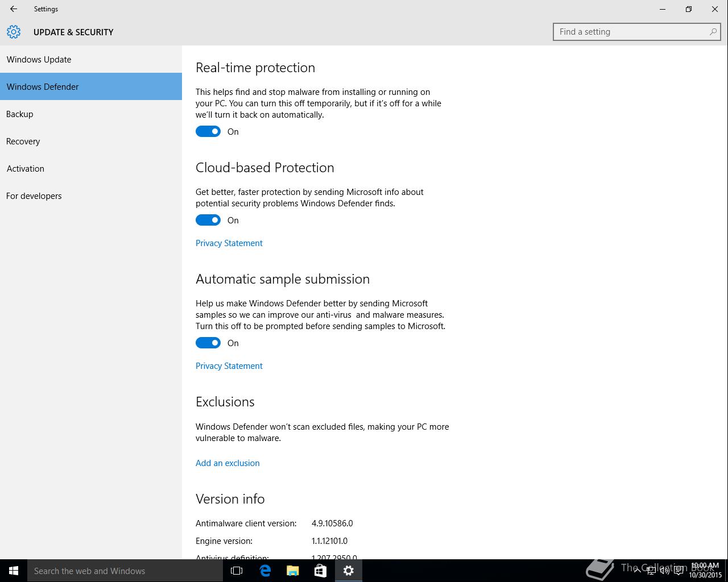Click the taskbar clock and date
Image resolution: width=728 pixels, height=582 pixels.
click(x=705, y=571)
